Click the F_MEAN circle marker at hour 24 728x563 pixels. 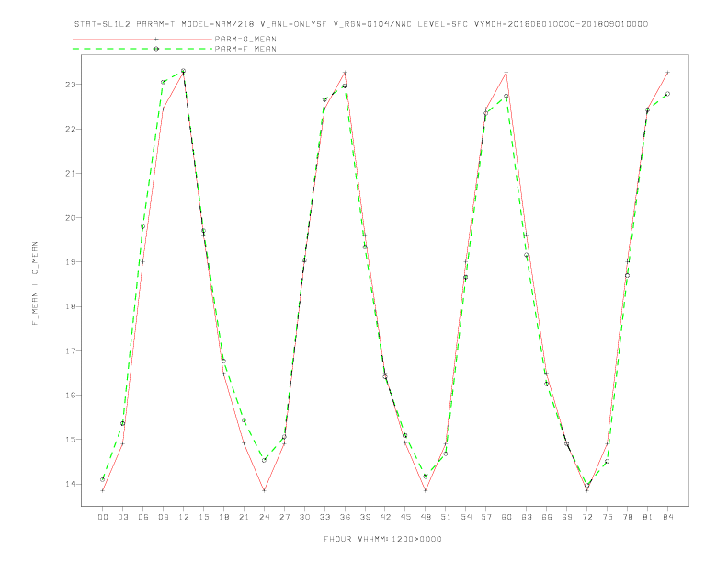tap(264, 460)
